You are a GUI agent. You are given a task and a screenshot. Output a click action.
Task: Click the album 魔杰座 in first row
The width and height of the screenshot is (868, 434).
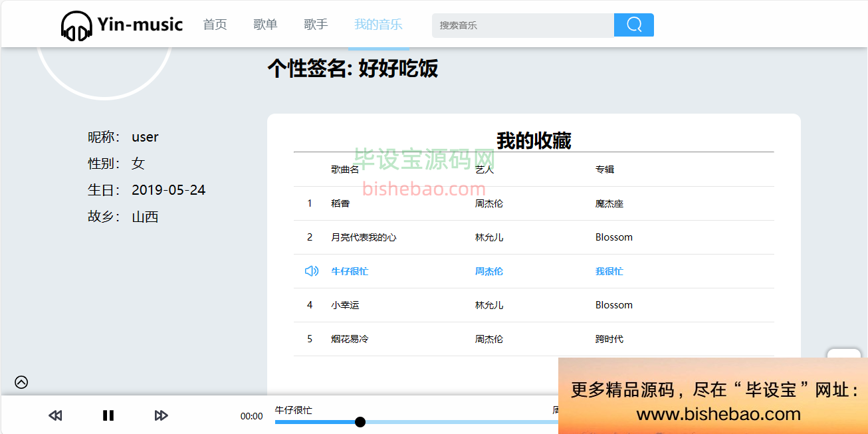pyautogui.click(x=609, y=203)
